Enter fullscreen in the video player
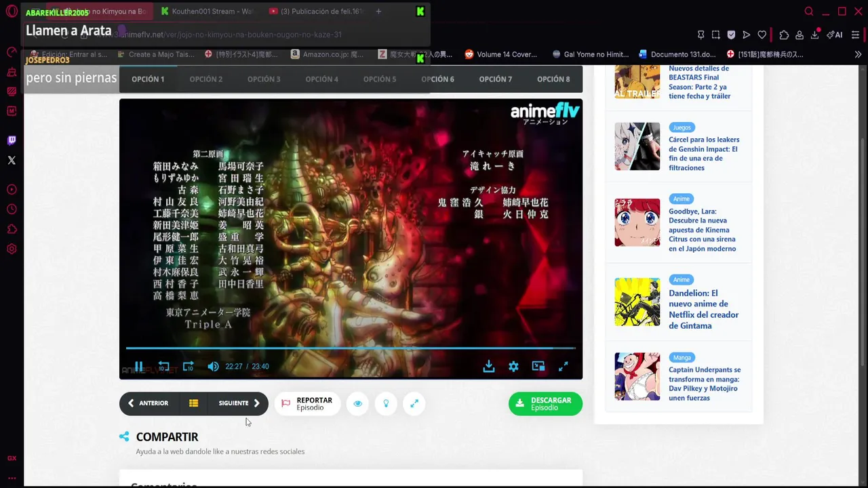The height and width of the screenshot is (488, 868). tap(563, 367)
